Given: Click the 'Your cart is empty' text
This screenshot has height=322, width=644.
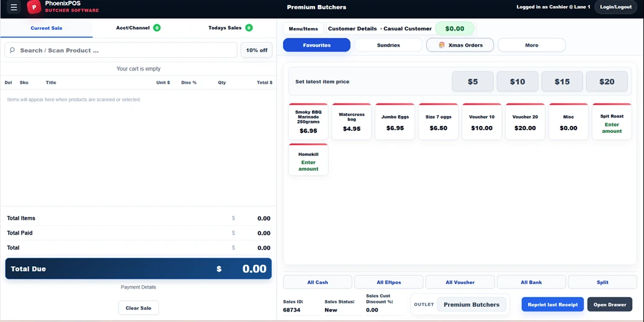Looking at the screenshot, I should tap(138, 69).
